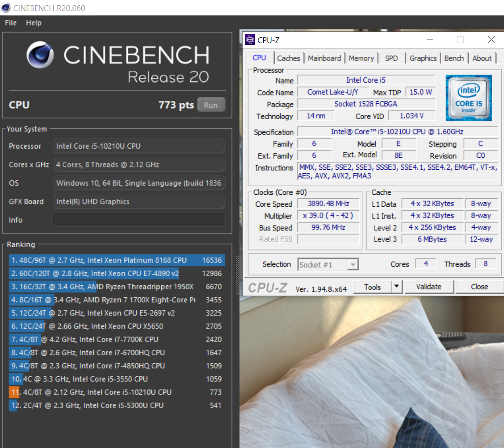Expand the Tools dropdown arrow
Screen dimensions: 504x448
(x=397, y=287)
